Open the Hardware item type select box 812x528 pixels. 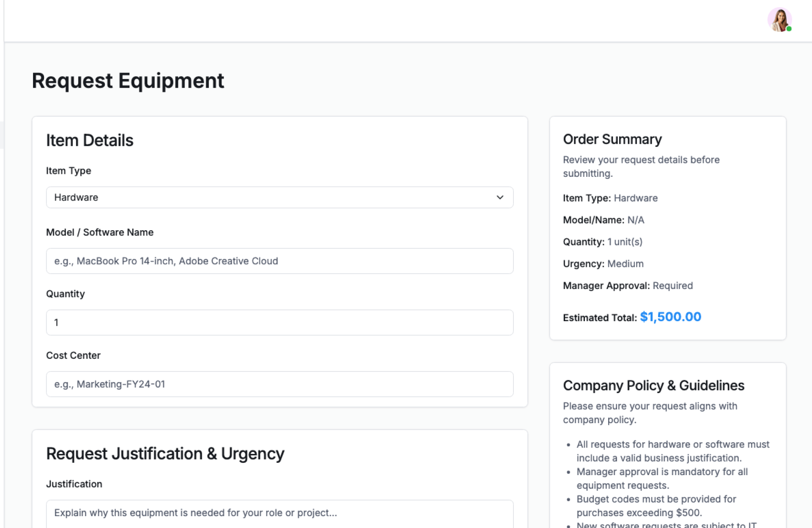coord(271,198)
